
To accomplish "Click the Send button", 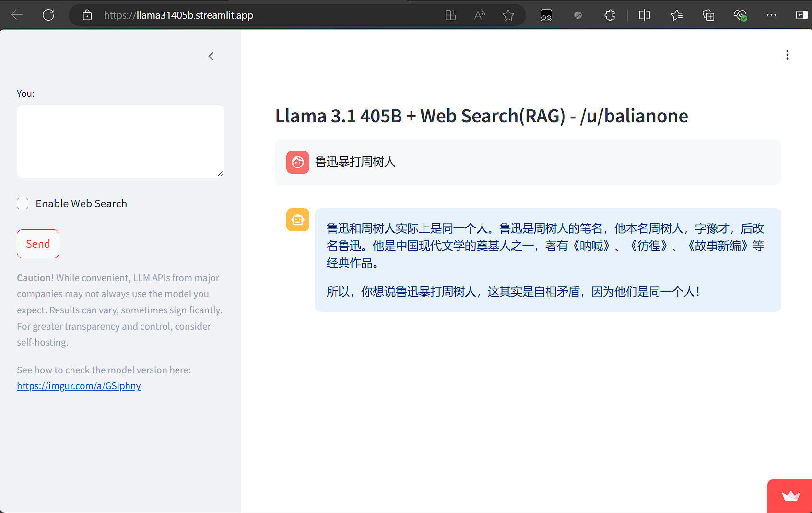I will tap(38, 244).
